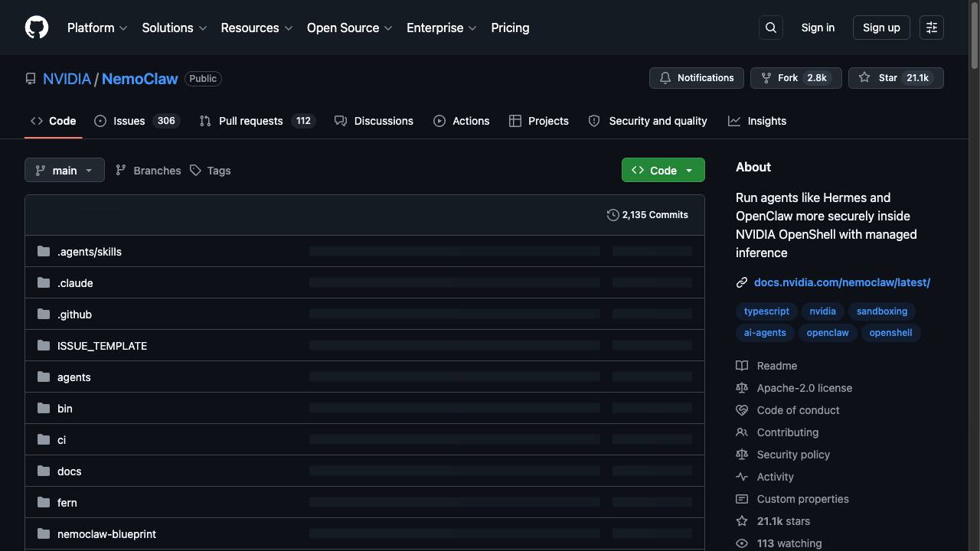View the Insights tab
Viewport: 980px width, 551px height.
click(757, 121)
